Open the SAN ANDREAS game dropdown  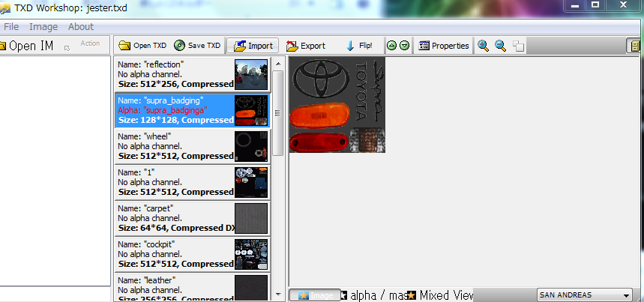coord(585,295)
